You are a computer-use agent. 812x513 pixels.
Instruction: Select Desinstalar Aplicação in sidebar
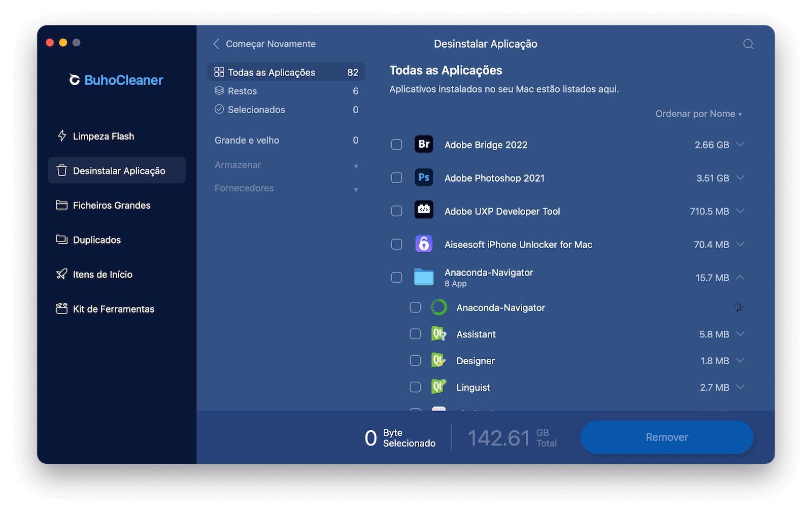click(117, 170)
